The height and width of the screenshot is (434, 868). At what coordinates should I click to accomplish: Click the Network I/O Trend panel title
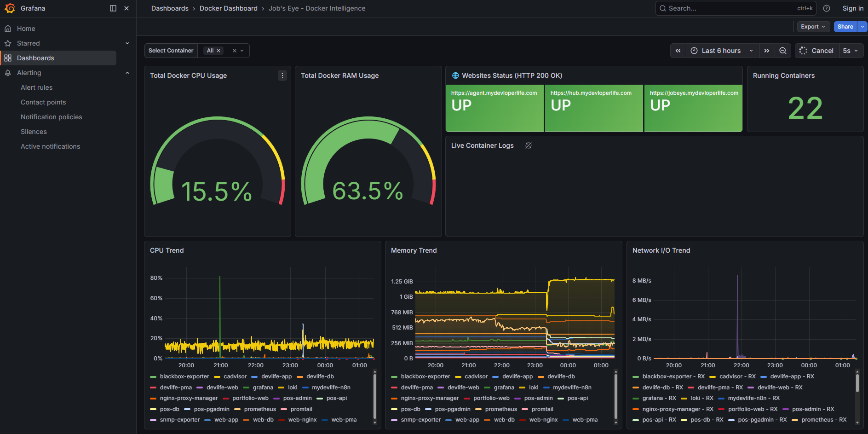tap(661, 250)
